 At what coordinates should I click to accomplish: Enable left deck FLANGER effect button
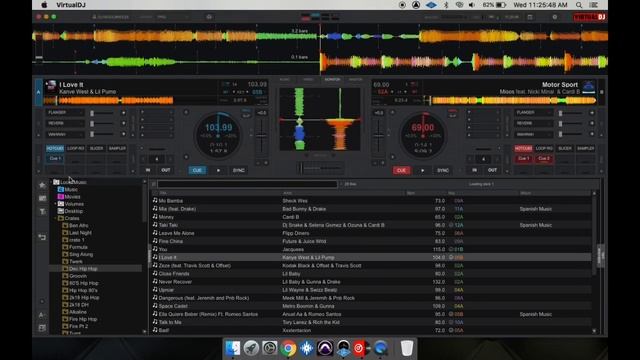123,113
